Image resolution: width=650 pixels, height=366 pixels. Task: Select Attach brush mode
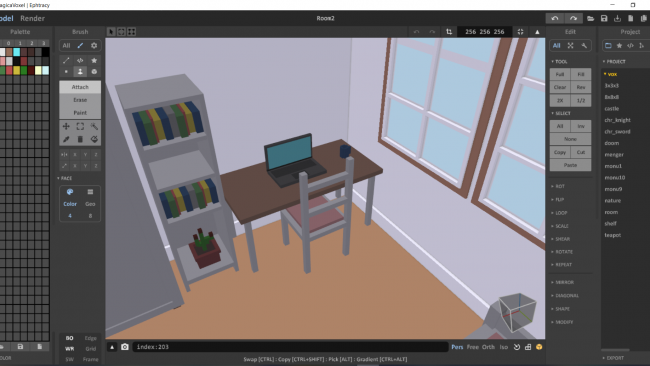(x=80, y=87)
